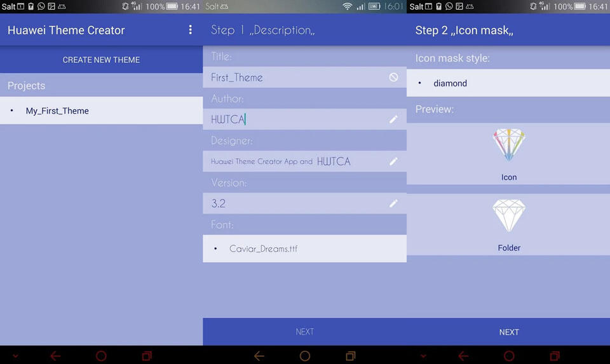Tap the Back arrow on the right screen
The width and height of the screenshot is (610, 364).
pyautogui.click(x=463, y=356)
